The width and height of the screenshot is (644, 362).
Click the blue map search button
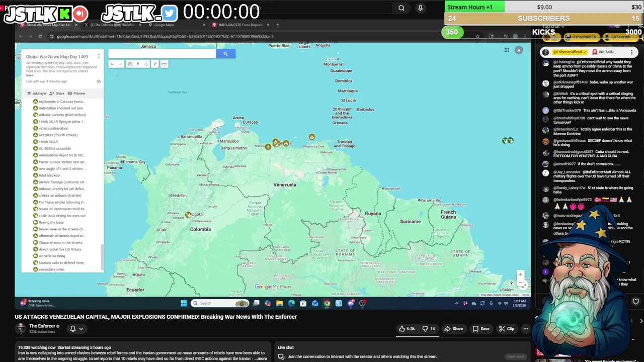click(225, 54)
